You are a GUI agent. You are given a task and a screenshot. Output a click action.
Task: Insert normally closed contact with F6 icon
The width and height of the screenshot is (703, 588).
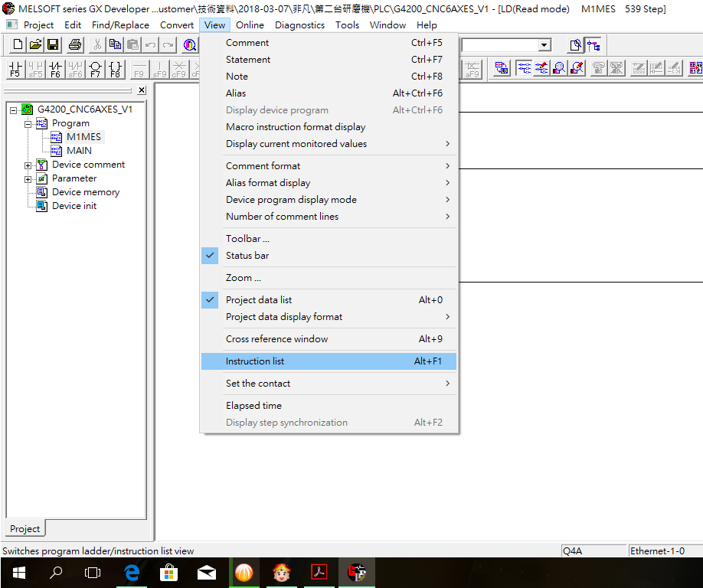click(55, 70)
